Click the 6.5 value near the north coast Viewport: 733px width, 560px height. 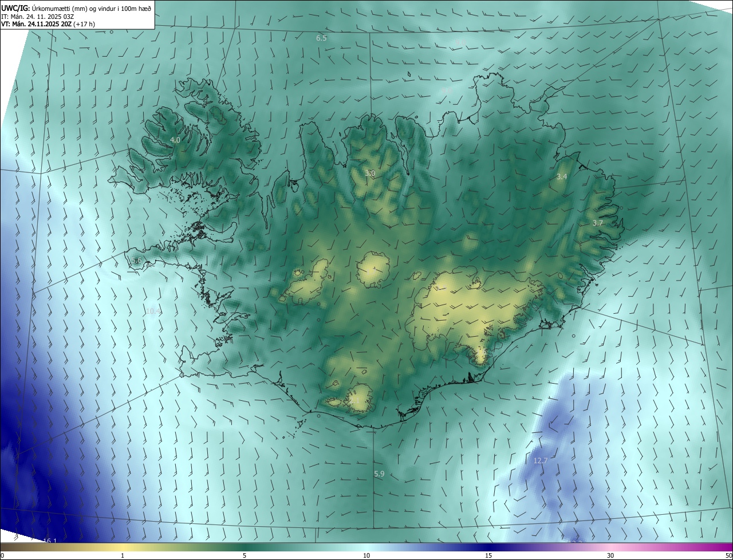coord(321,38)
